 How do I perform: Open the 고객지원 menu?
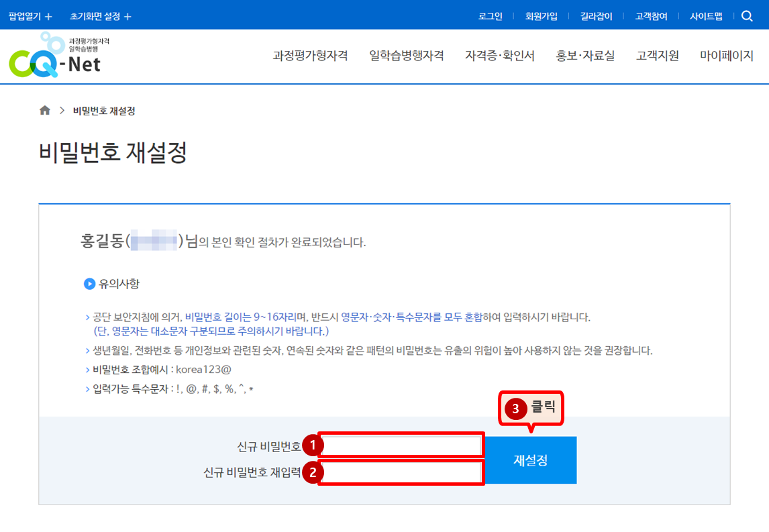click(658, 56)
